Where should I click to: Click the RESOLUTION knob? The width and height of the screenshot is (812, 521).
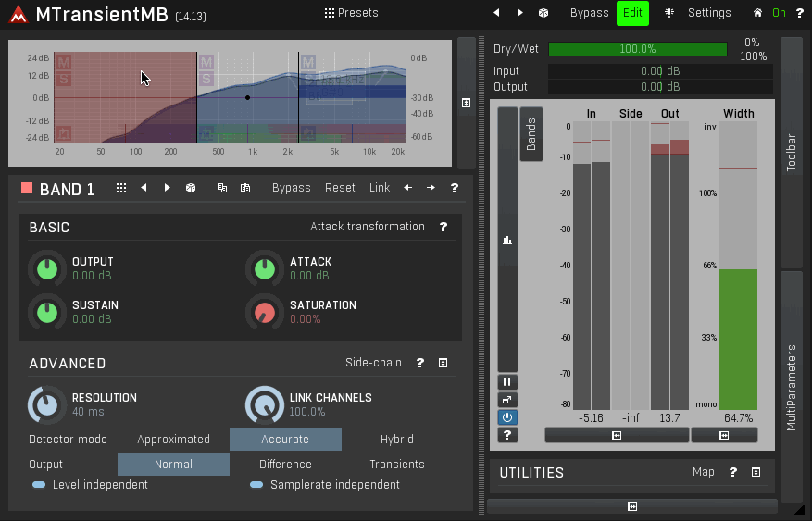[x=46, y=404]
